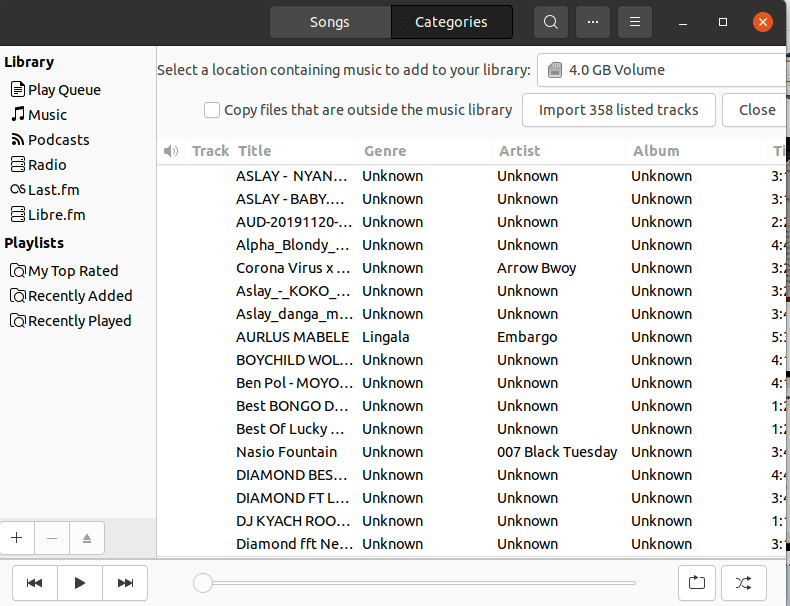Open the hamburger application menu
The height and width of the screenshot is (606, 790).
click(634, 22)
